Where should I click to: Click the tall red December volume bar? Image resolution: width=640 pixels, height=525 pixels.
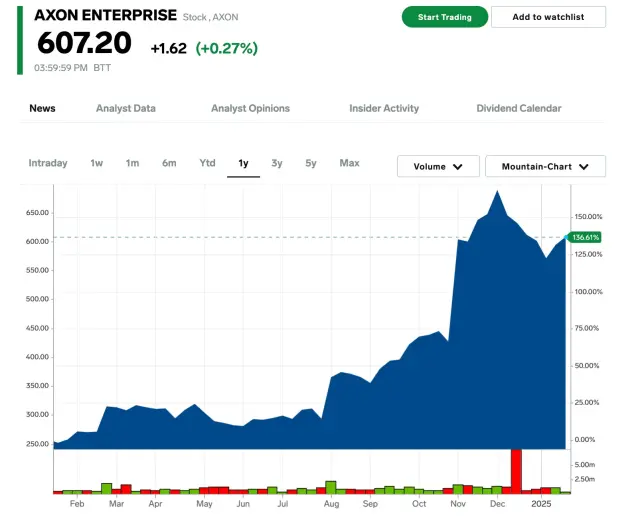pyautogui.click(x=516, y=470)
